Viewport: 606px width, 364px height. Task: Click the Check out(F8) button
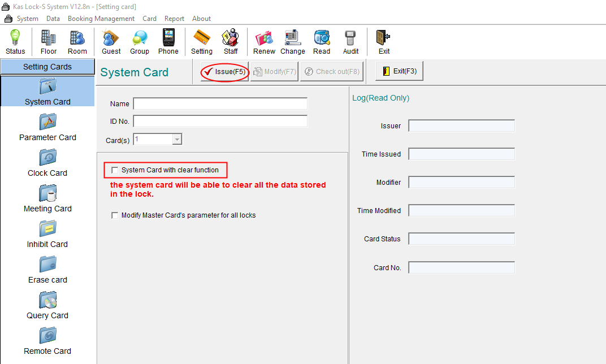pos(332,71)
